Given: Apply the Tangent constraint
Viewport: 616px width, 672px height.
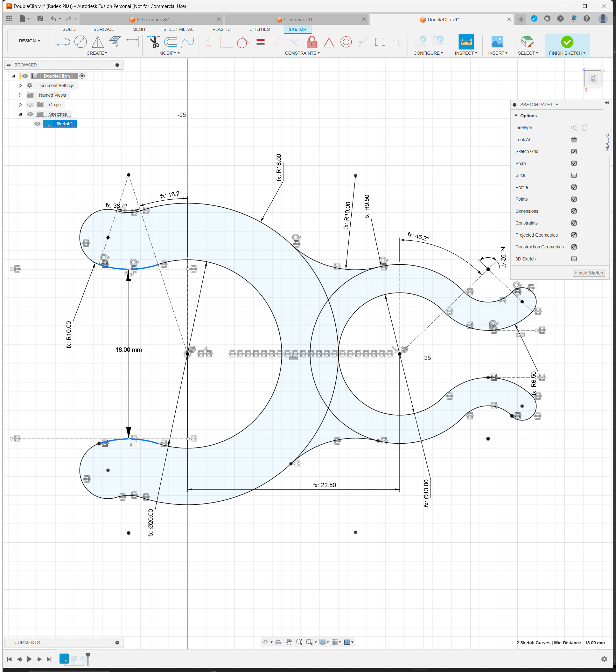Looking at the screenshot, I should click(x=243, y=42).
